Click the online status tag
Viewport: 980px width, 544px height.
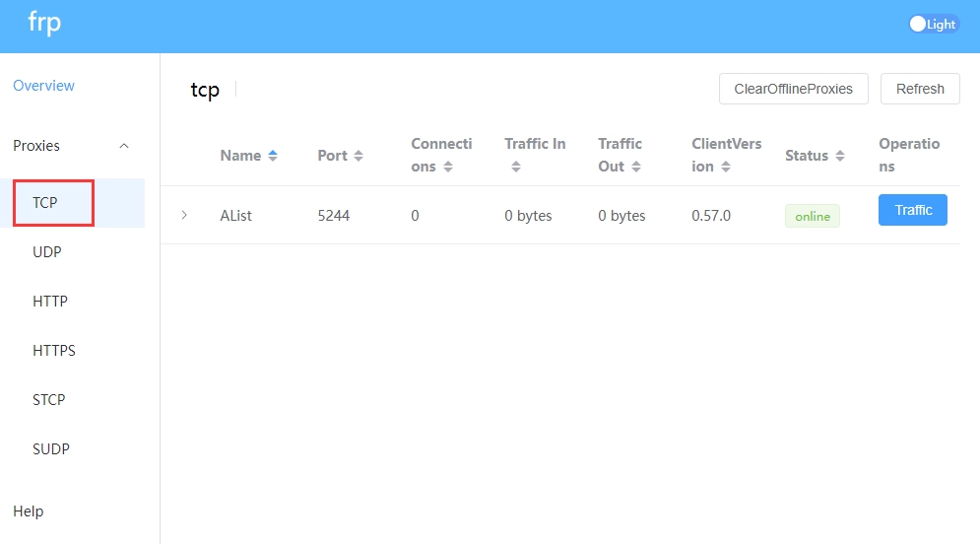pyautogui.click(x=812, y=216)
